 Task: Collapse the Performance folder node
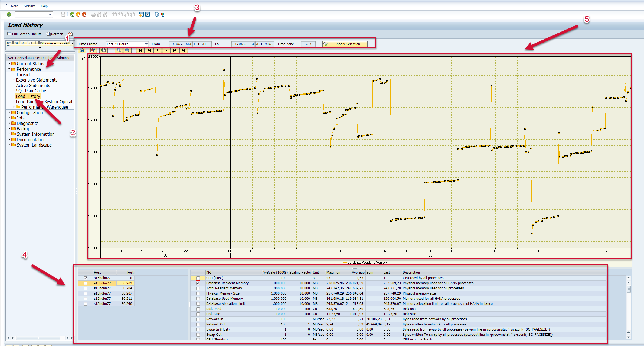click(x=9, y=69)
